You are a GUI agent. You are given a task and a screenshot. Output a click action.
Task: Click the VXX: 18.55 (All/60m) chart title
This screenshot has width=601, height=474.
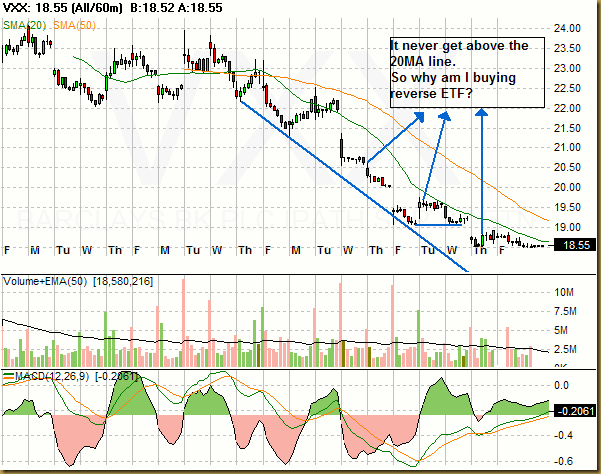pyautogui.click(x=62, y=8)
